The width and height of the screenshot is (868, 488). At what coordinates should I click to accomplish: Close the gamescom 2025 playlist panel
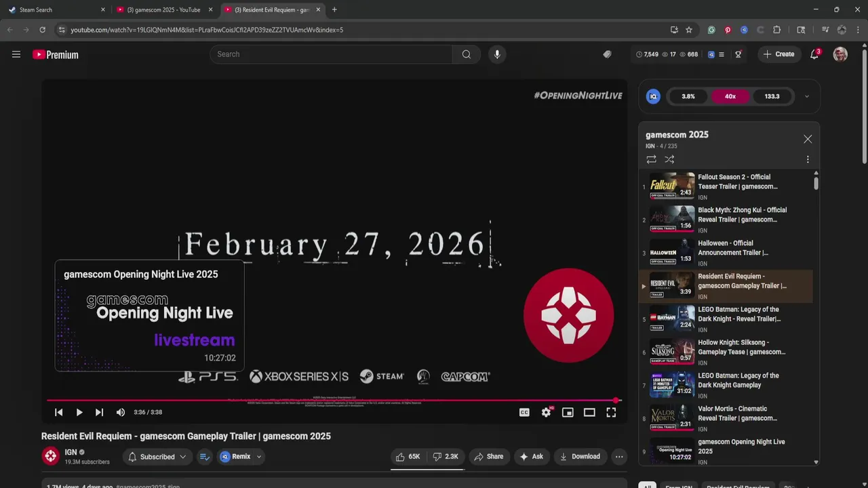point(808,139)
